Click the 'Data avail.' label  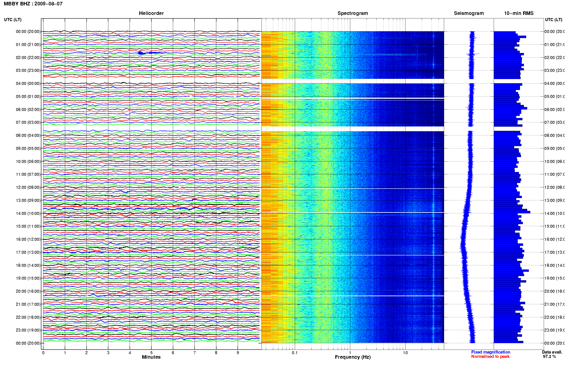552,352
